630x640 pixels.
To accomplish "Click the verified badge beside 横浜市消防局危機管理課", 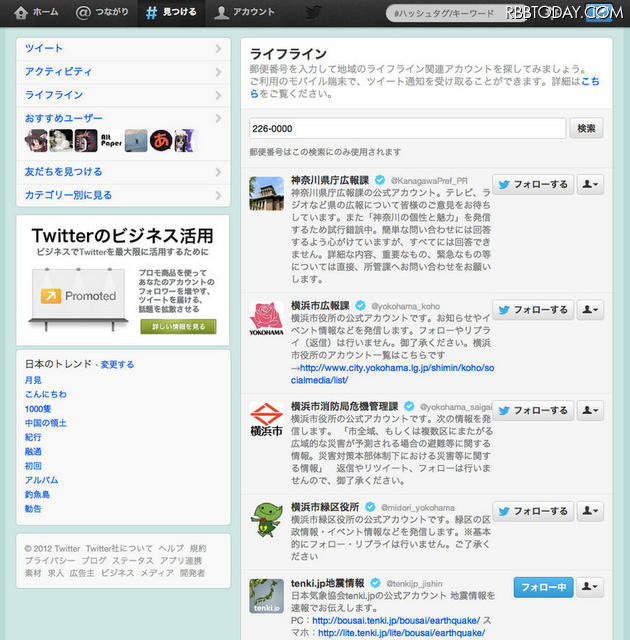I will (x=409, y=406).
